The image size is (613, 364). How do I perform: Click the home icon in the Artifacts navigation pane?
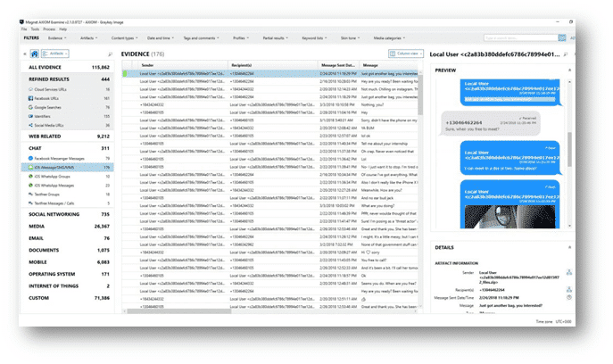coord(35,54)
